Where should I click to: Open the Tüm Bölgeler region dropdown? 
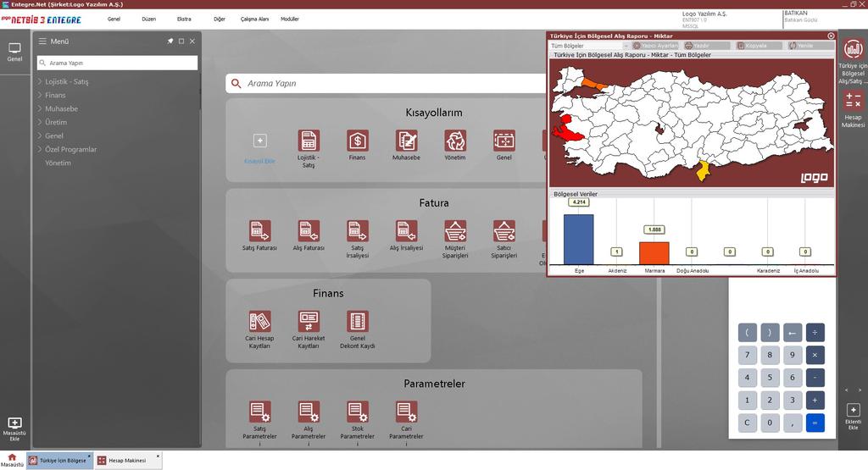coord(589,46)
